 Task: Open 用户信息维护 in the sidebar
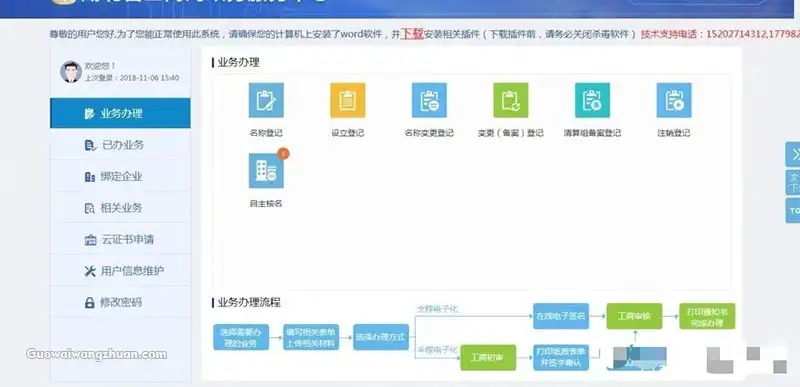coord(120,271)
